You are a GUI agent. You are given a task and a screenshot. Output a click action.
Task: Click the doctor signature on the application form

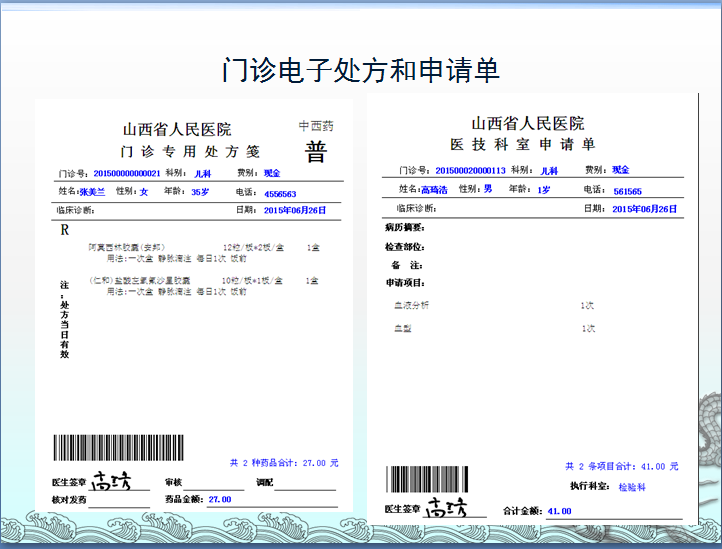[447, 507]
